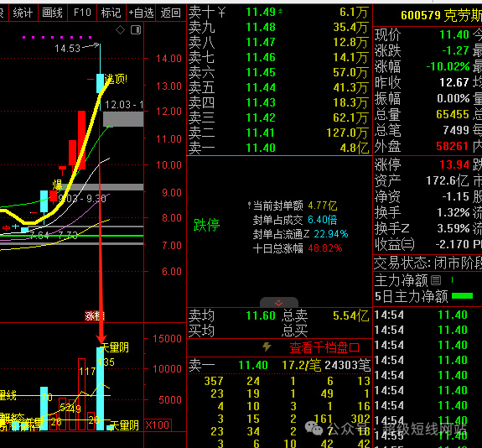Add stock with +自选 button
This screenshot has height=448, width=482.
(141, 13)
